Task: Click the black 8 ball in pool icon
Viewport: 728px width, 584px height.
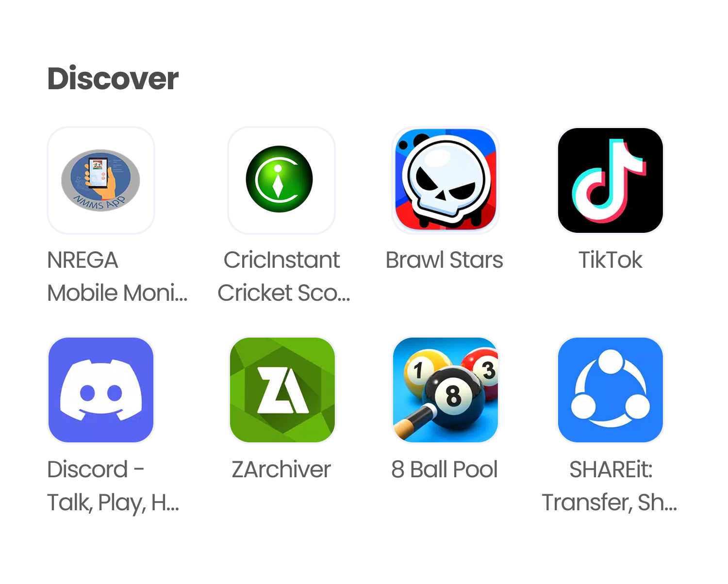Action: tap(454, 397)
